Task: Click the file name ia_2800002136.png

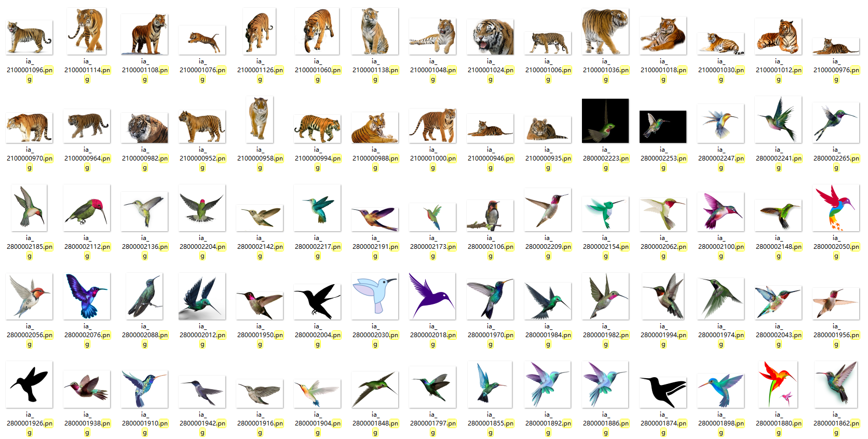Action: [145, 247]
